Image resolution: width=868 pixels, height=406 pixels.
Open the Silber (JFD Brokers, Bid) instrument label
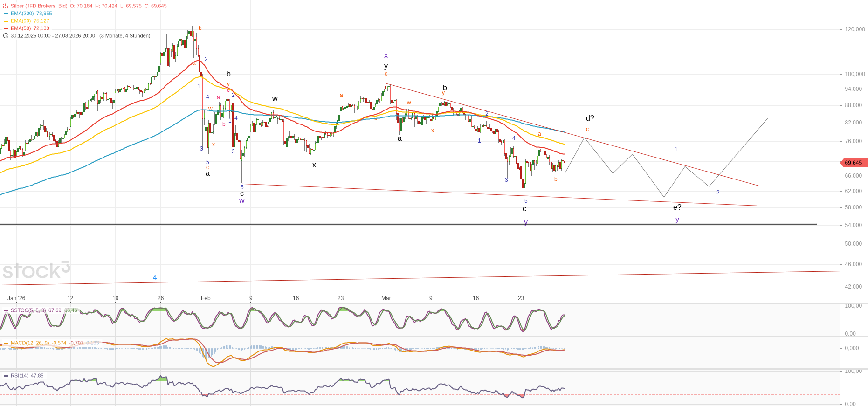[x=39, y=6]
